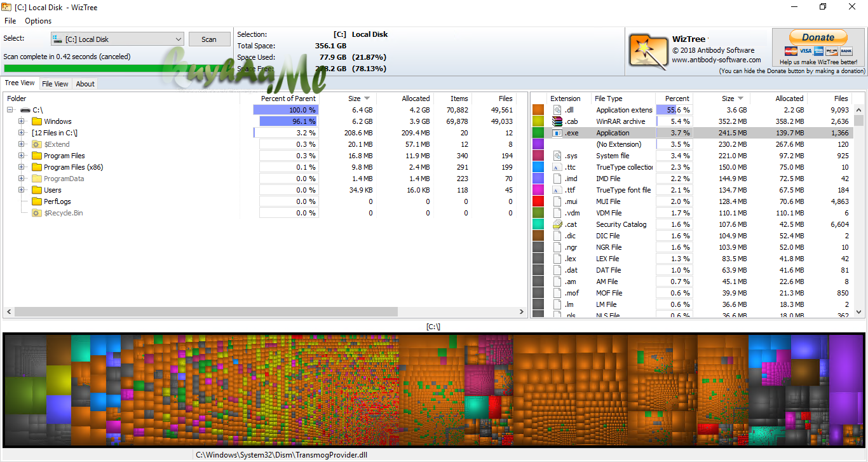Switch to the File View tab
The width and height of the screenshot is (868, 462).
[55, 84]
